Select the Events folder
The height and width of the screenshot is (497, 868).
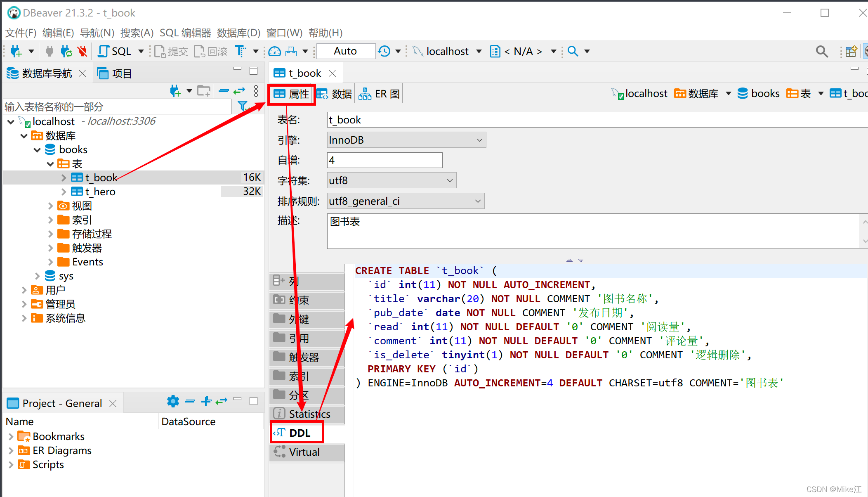coord(80,262)
